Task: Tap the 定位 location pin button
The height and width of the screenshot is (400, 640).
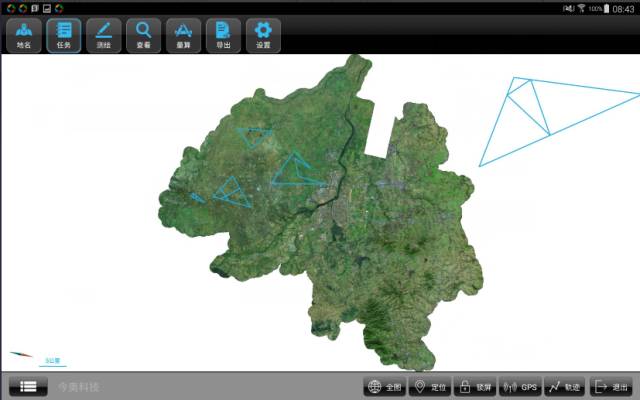Action: (x=430, y=387)
